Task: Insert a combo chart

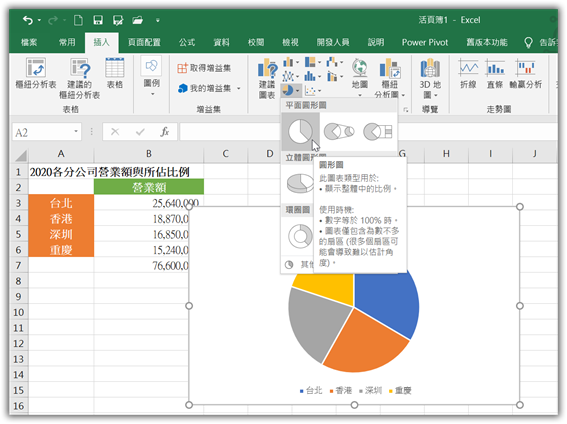Action: 334,76
